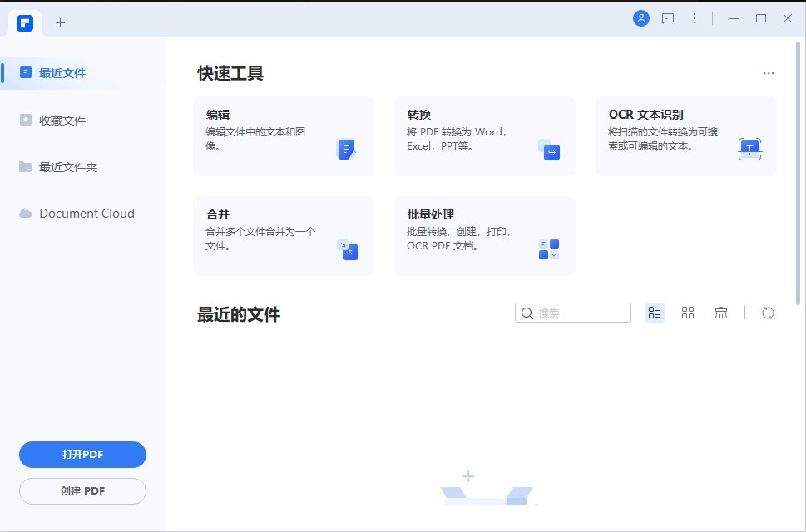The height and width of the screenshot is (532, 806).
Task: Open the feedback chat icon
Action: (668, 17)
